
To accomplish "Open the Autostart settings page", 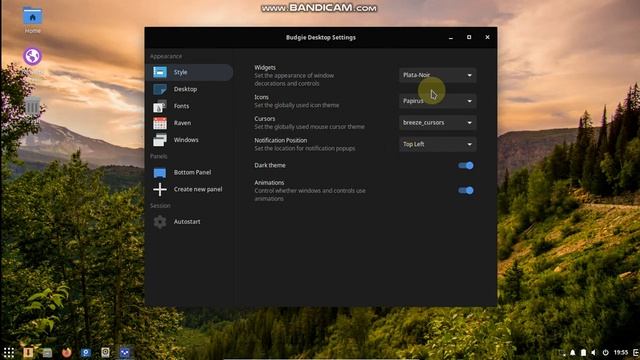I will [189, 222].
